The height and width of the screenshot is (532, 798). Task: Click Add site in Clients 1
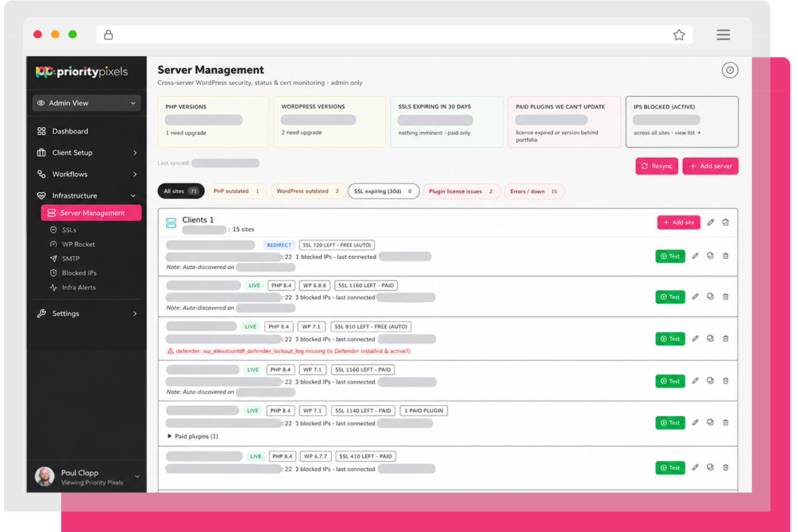[679, 223]
